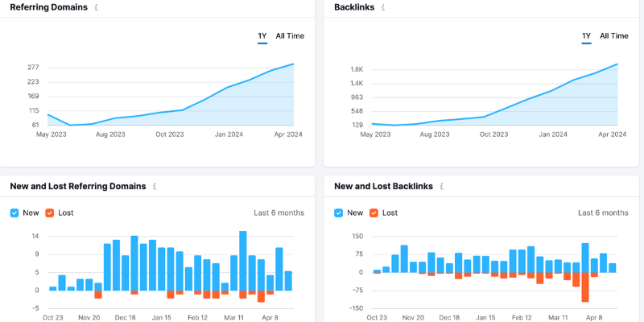Click the Referring Domains heading

tap(48, 7)
